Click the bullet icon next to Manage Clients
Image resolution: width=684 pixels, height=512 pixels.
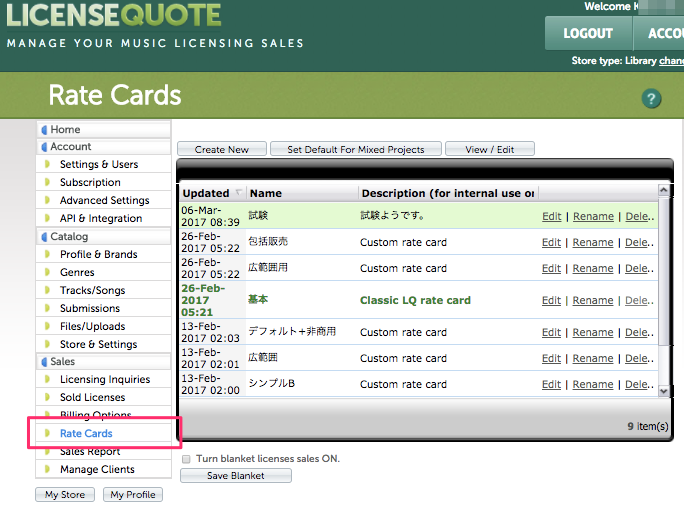coord(46,470)
